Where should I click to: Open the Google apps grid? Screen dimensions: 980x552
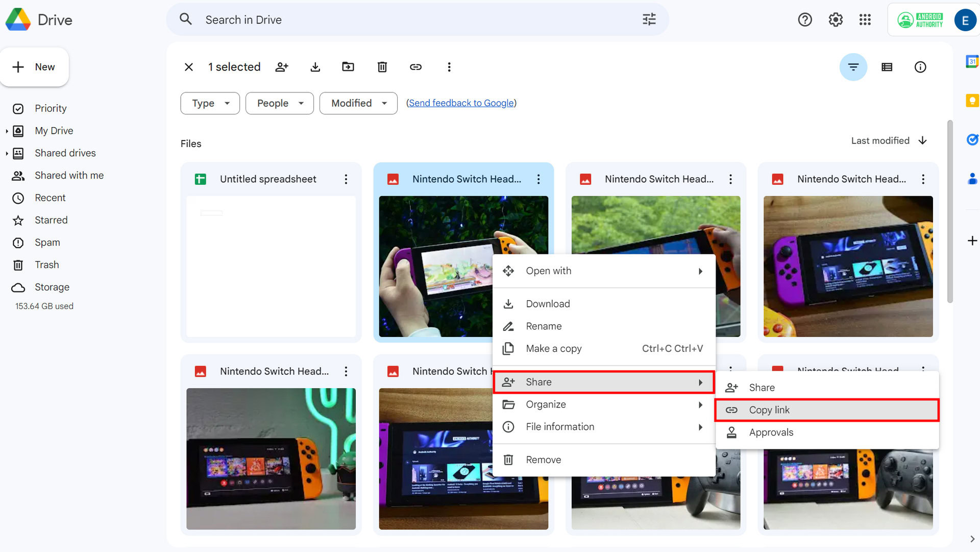(x=865, y=19)
